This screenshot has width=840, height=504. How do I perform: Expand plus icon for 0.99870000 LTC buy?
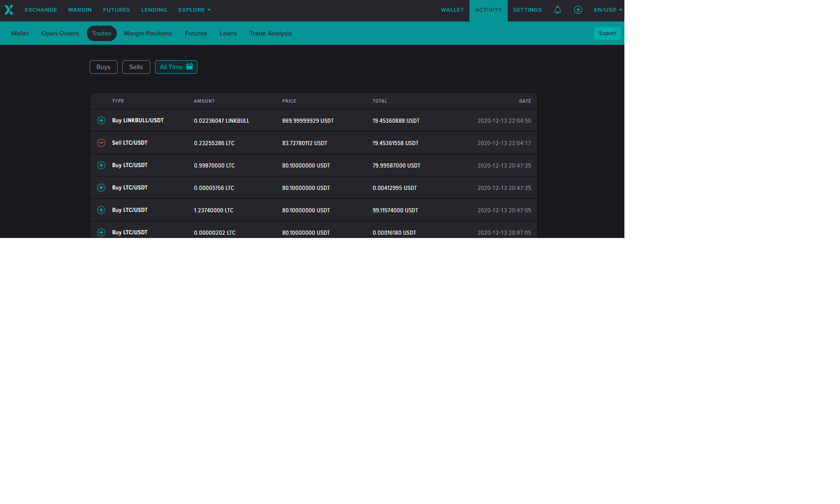(101, 165)
